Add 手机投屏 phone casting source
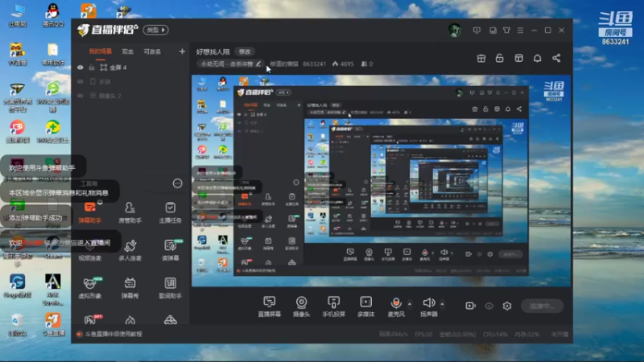 [x=333, y=306]
